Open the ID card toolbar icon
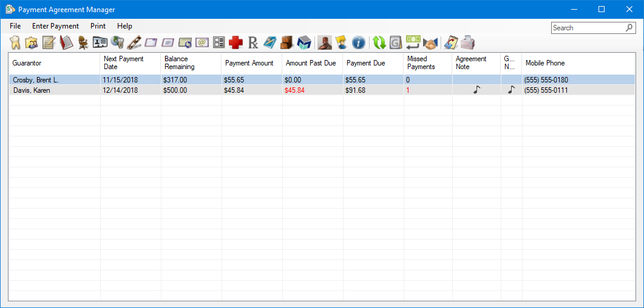The image size is (644, 308). [100, 43]
